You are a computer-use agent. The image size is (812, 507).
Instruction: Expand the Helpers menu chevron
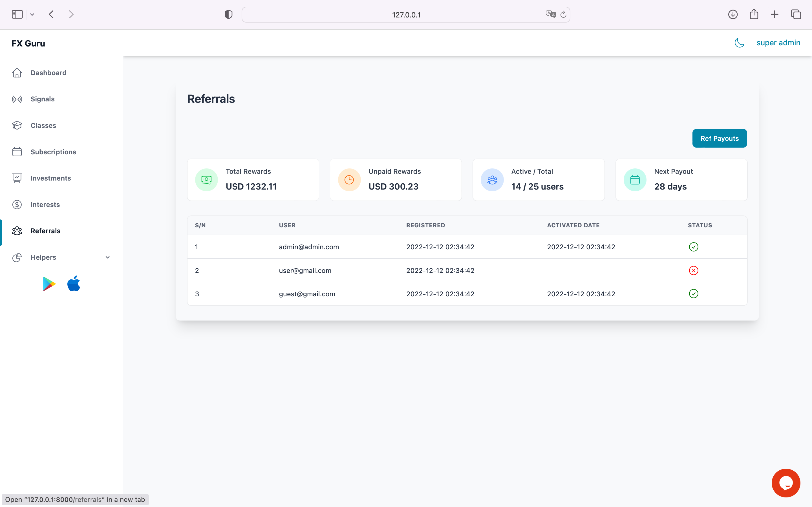107,257
